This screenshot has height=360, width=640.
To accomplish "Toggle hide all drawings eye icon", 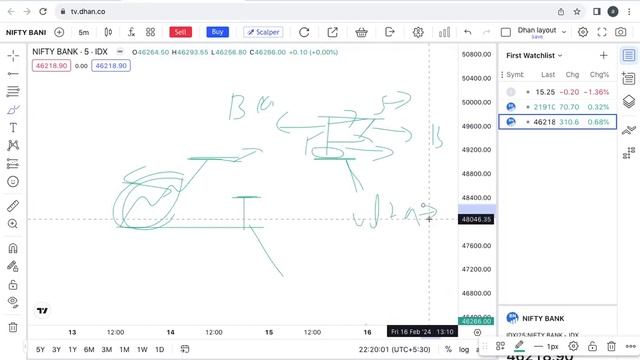I will coord(13,302).
